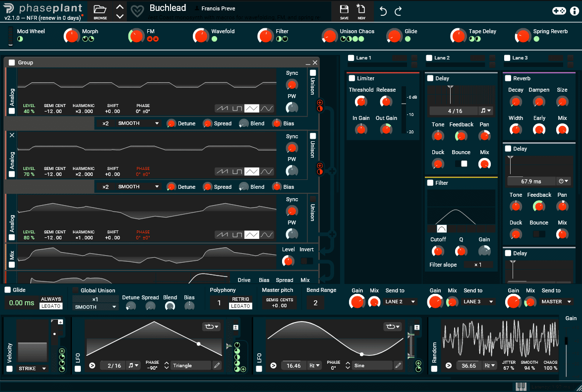Edit the Triangle LFO shape with pencil

217,366
